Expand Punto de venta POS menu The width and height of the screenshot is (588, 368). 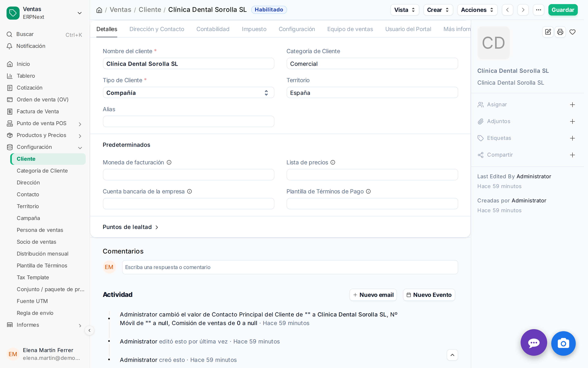point(80,124)
